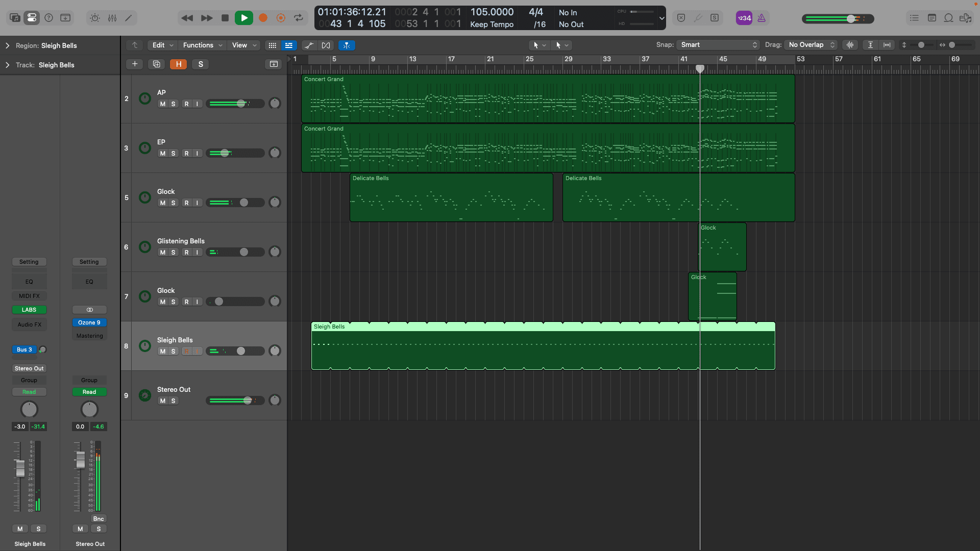
Task: Open the command-click tool menu
Action: [x=562, y=45]
